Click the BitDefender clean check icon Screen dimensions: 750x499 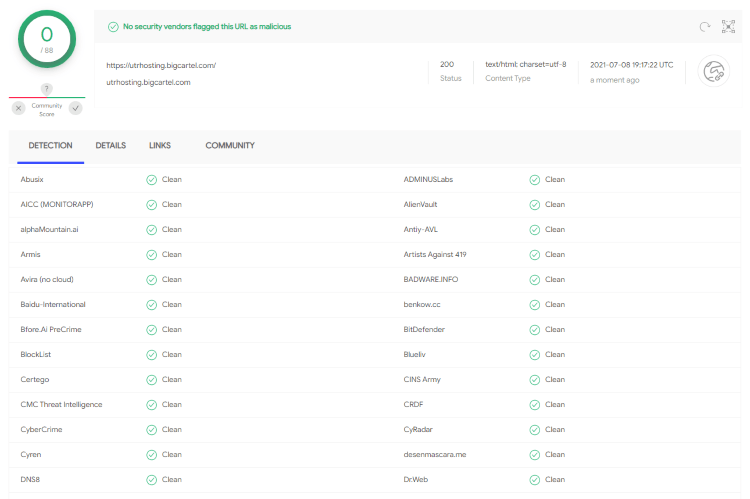534,330
